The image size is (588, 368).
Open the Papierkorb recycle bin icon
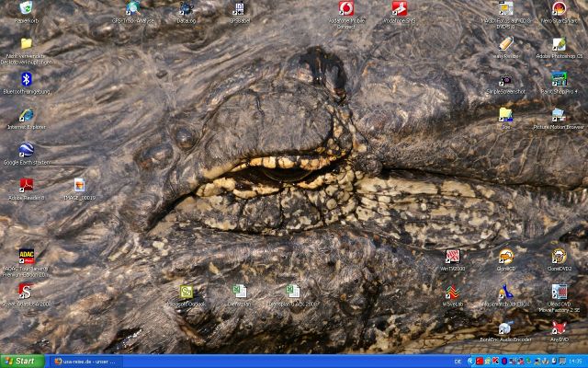27,7
